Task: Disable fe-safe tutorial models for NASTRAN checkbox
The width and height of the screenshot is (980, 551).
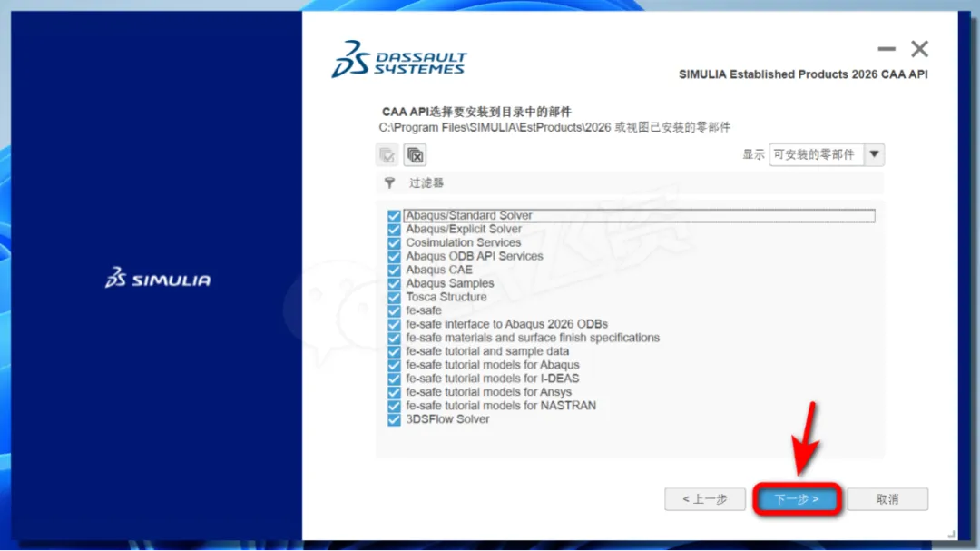Action: point(394,406)
